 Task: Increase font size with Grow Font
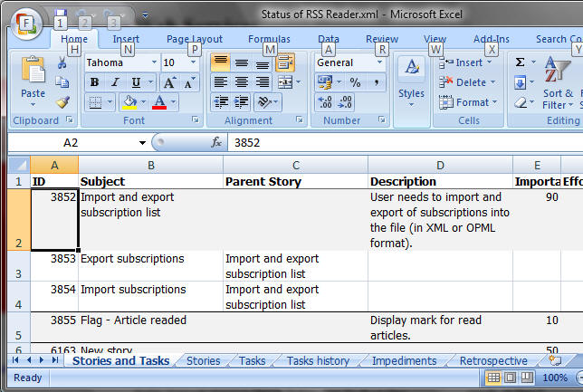coord(169,82)
